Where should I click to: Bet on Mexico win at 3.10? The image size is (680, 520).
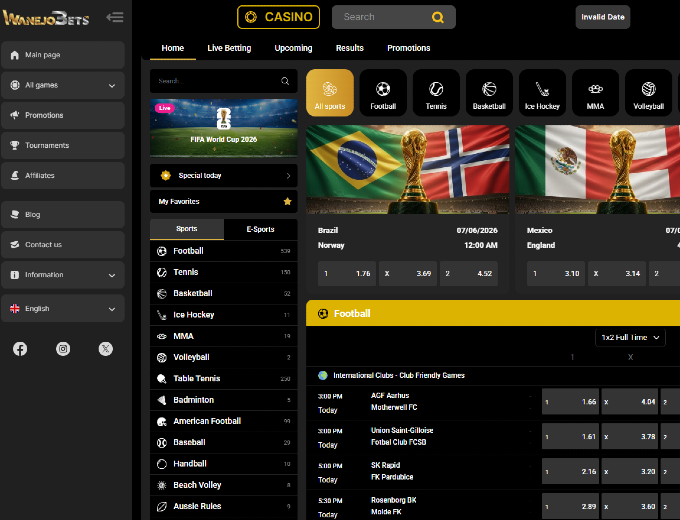pos(556,273)
